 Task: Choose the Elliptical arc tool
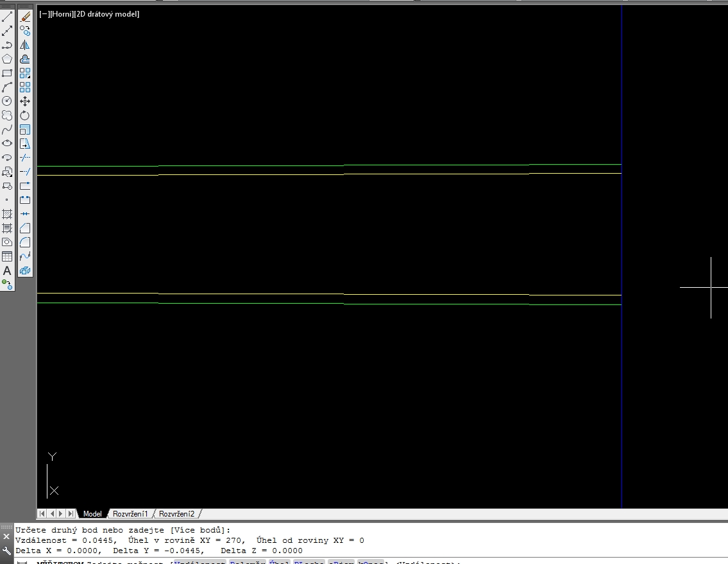click(x=7, y=158)
